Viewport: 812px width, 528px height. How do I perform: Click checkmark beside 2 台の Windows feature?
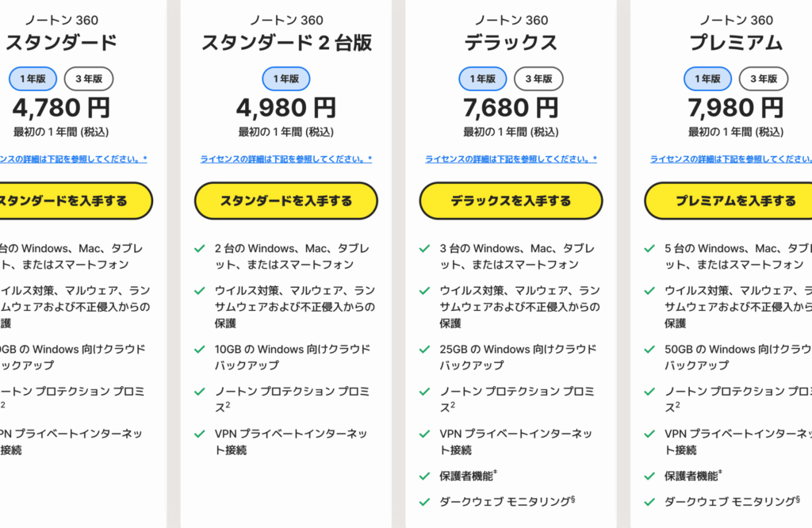200,249
